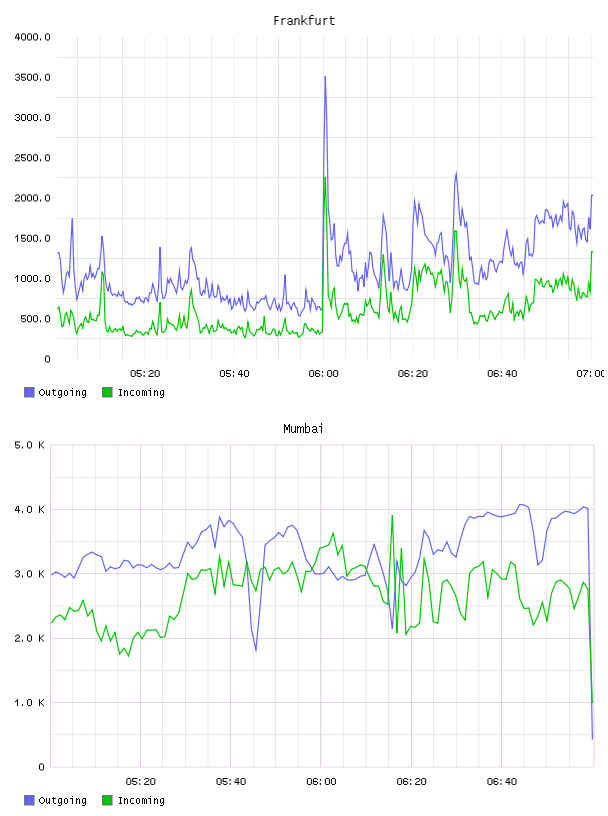
Task: Click the 06:40 x-axis label in Mumbai chart
Action: click(502, 782)
